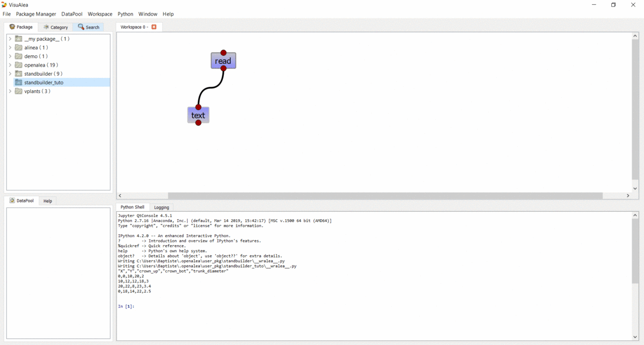Click the 'Jupyter QtConsole 4.5.1' line
The height and width of the screenshot is (345, 644).
coord(145,215)
